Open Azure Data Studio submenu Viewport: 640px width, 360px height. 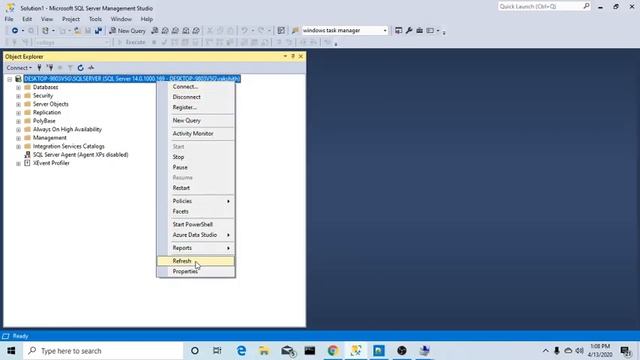(196, 235)
